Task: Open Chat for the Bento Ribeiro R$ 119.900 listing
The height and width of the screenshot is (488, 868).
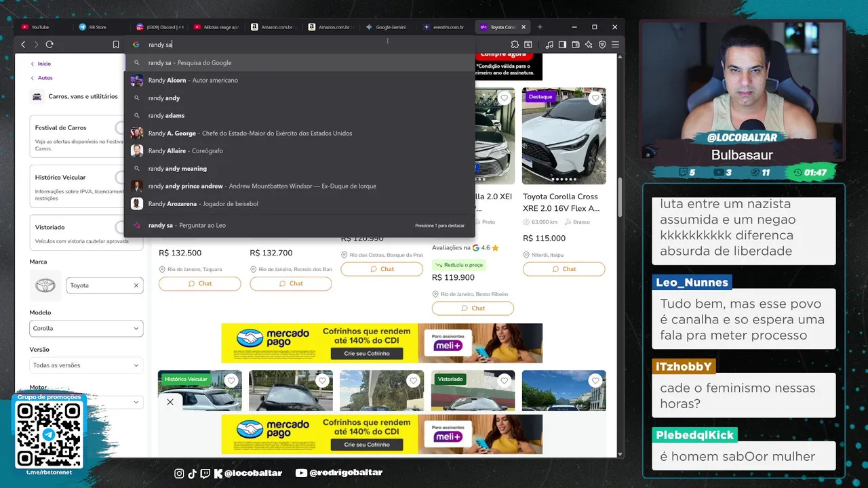Action: (x=473, y=308)
